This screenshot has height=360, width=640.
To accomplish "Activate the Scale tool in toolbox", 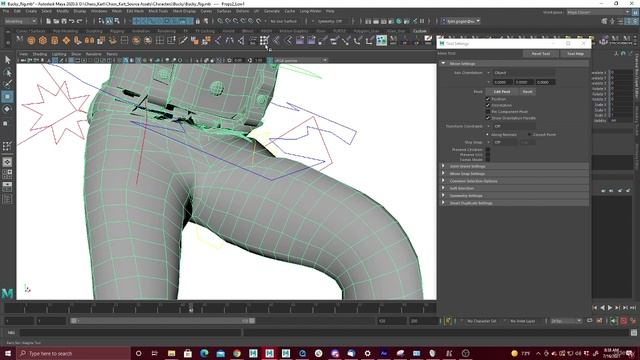I will click(6, 123).
